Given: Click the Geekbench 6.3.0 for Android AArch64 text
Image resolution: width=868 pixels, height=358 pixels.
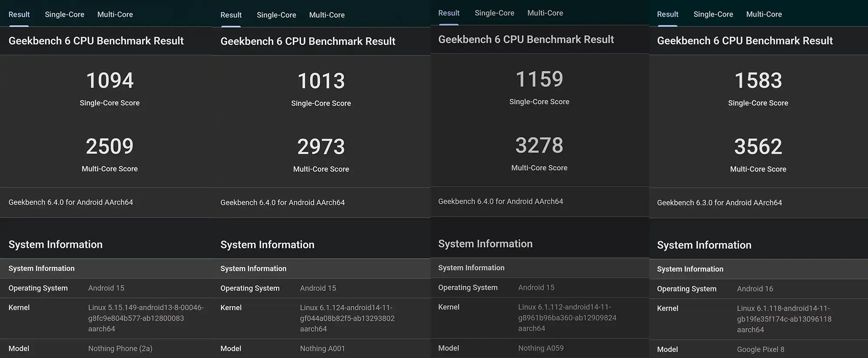Looking at the screenshot, I should pyautogui.click(x=720, y=202).
